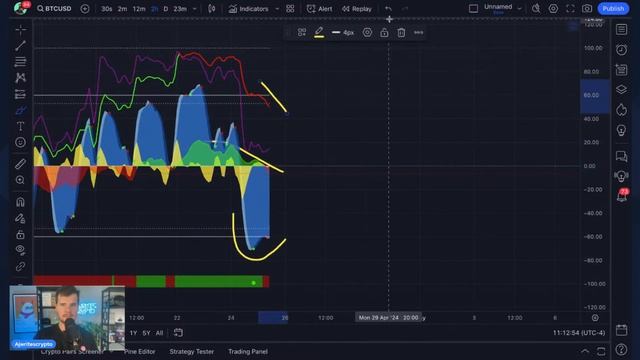Open the Alerts clock icon in right sidebar
640x360 pixels.
click(621, 50)
